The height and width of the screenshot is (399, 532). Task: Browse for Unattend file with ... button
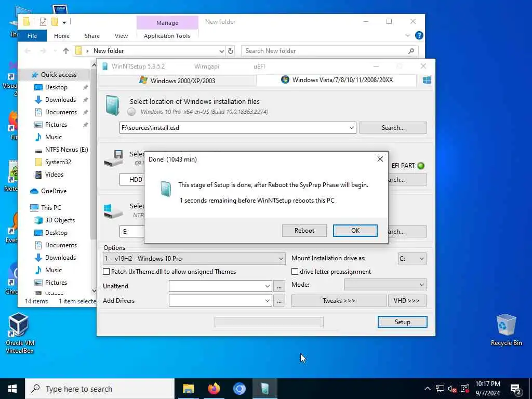tap(279, 286)
